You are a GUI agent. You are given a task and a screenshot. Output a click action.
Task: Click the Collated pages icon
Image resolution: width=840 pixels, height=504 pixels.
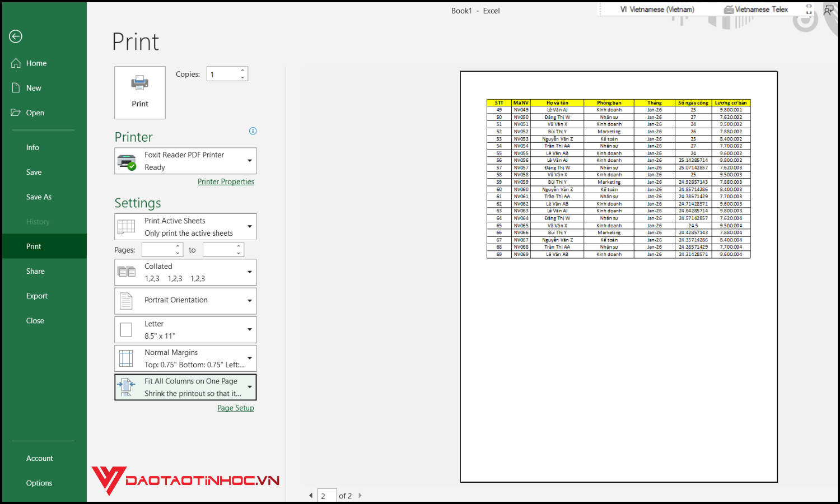[127, 272]
